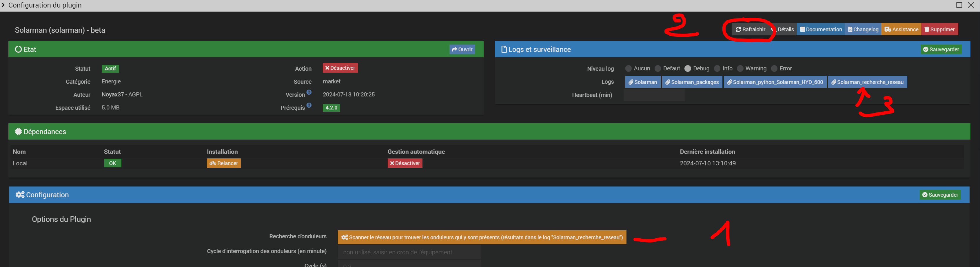Collapse the Configuration du plugin title chevron

click(x=3, y=5)
